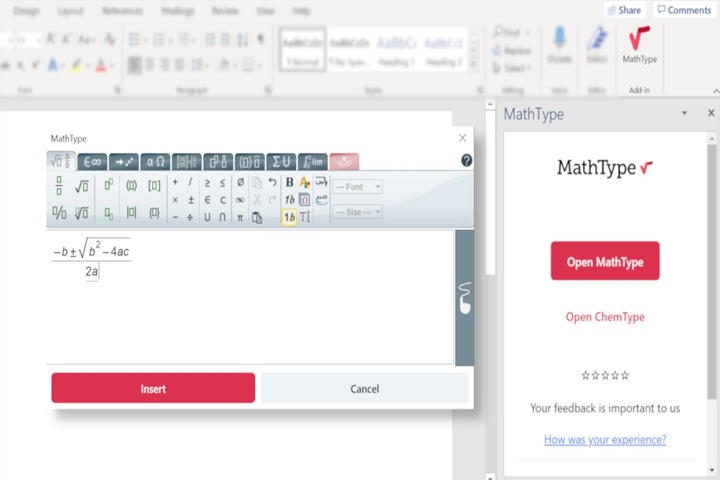Toggle the highlighted auto-italic 1b button

coord(289,217)
